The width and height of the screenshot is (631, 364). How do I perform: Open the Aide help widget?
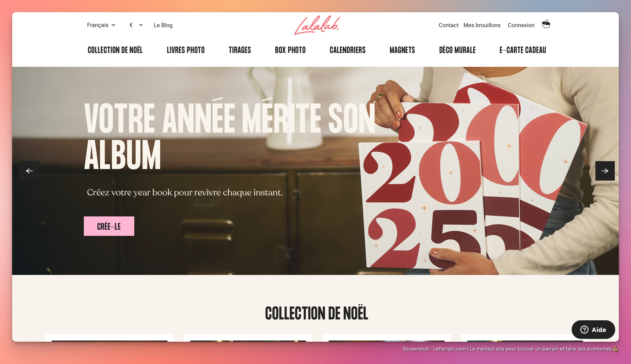coord(593,330)
